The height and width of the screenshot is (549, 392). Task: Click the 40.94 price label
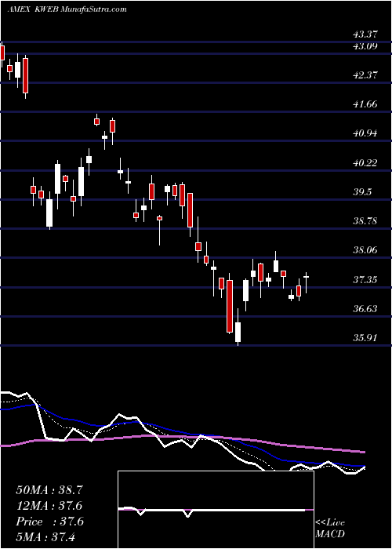[x=365, y=133]
